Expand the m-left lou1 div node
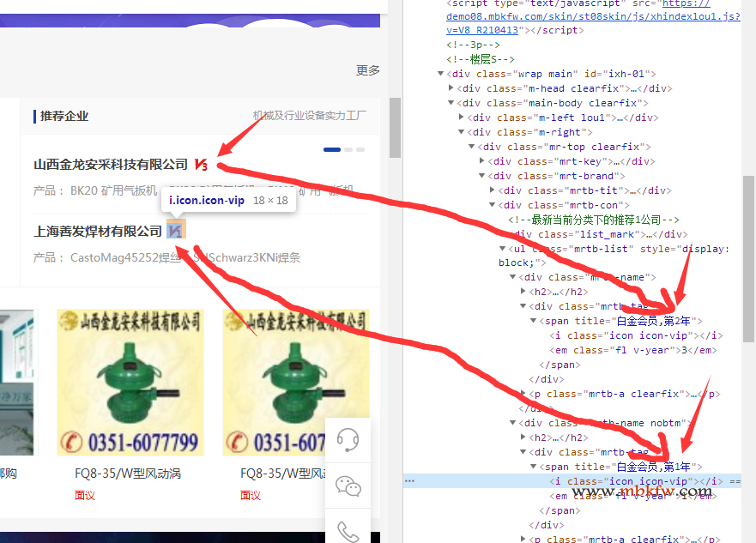This screenshot has width=756, height=543. (x=462, y=118)
